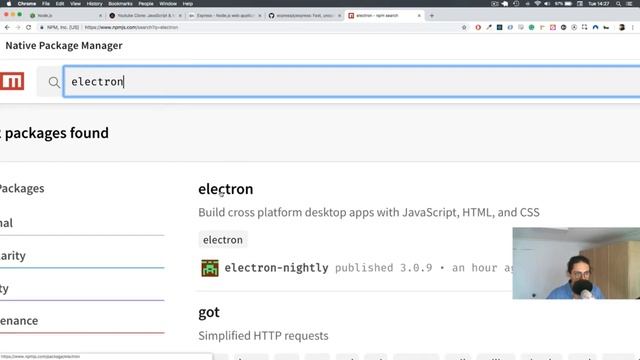Click the Wi-Fi status icon
Image resolution: width=640 pixels, height=360 pixels.
pos(538,4)
